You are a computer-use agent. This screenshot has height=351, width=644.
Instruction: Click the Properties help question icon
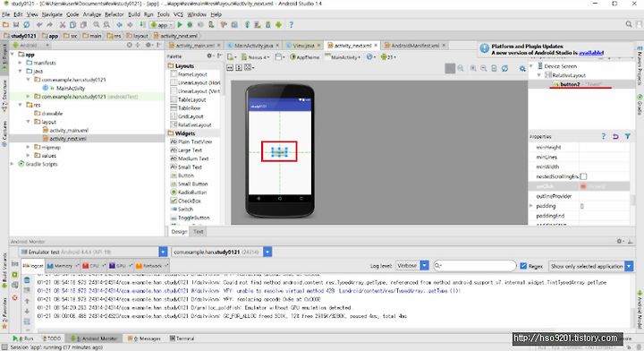pos(604,136)
